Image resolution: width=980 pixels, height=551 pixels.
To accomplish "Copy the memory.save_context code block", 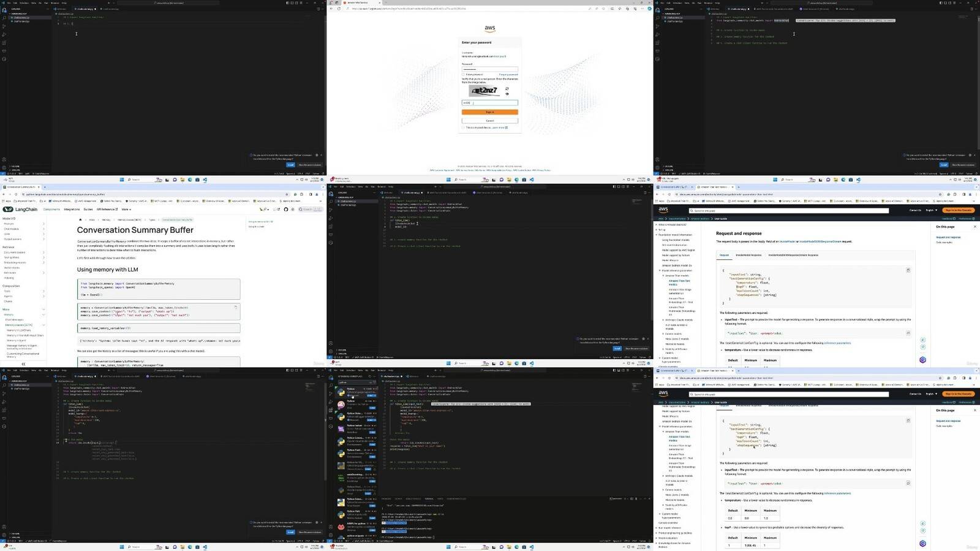I will (x=236, y=307).
